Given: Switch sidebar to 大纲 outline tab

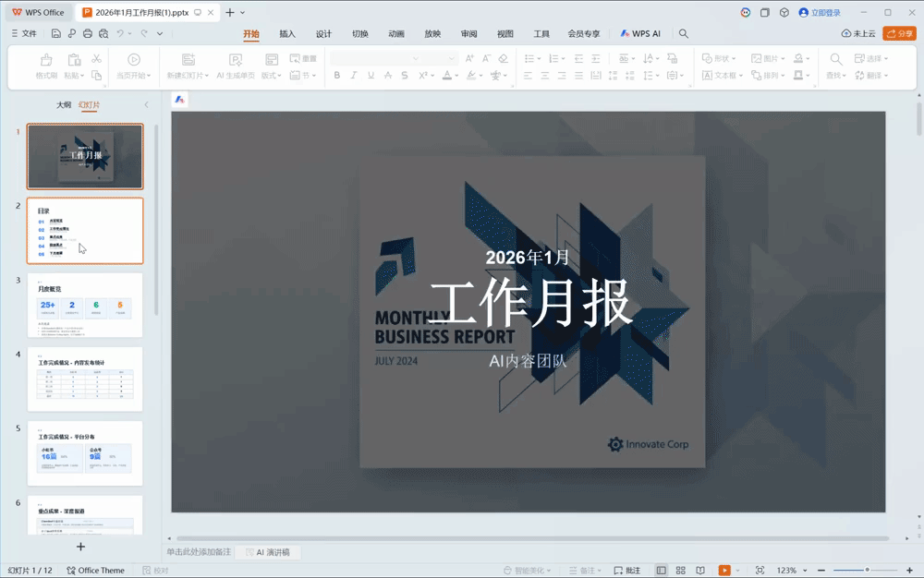Looking at the screenshot, I should (x=64, y=104).
